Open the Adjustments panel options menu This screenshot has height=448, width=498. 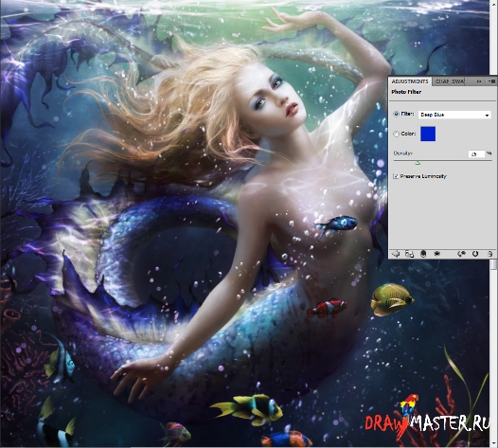click(x=492, y=81)
